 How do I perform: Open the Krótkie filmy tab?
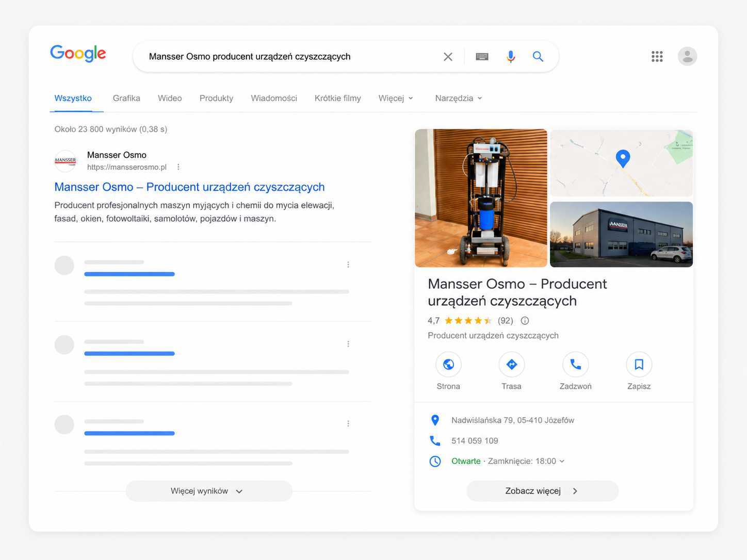(338, 98)
